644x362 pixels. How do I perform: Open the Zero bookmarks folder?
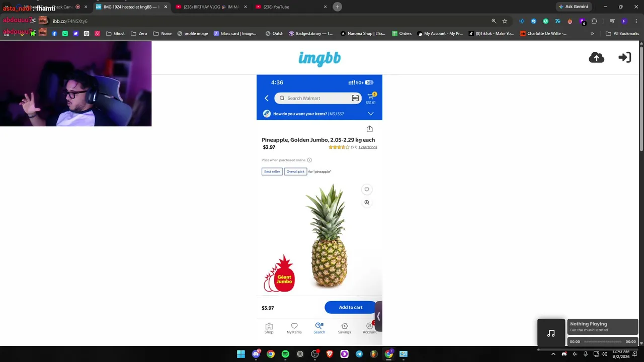pos(139,34)
